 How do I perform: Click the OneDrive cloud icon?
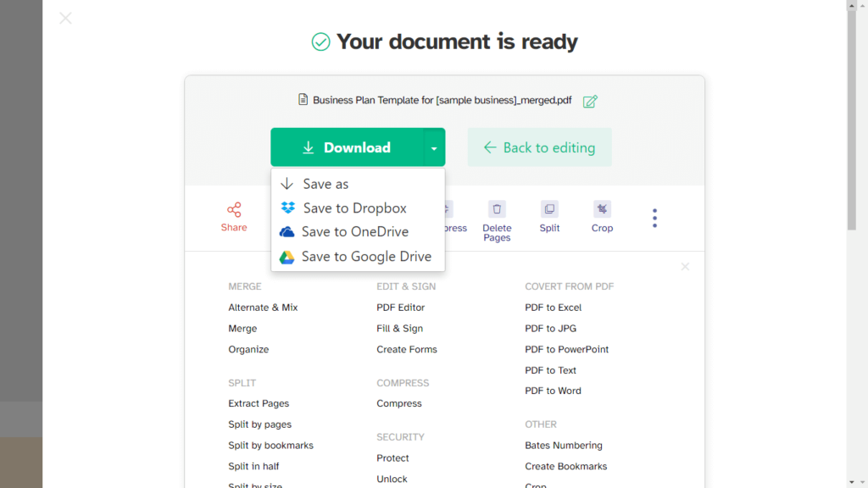(287, 232)
